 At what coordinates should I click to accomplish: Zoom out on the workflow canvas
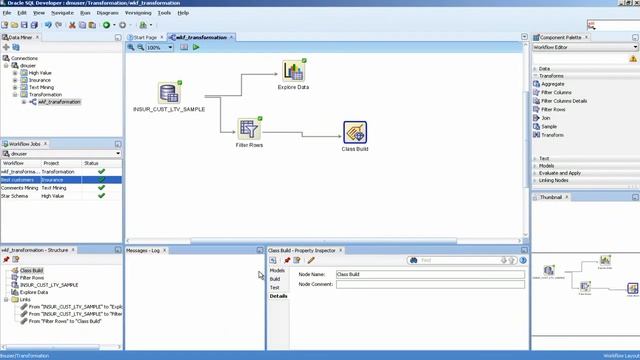(140, 47)
